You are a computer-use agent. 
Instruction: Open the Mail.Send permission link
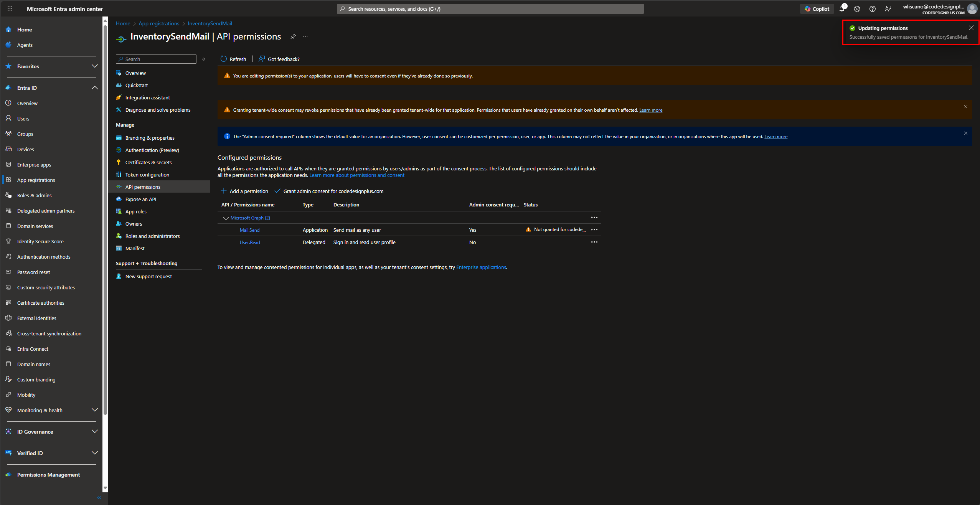(249, 230)
